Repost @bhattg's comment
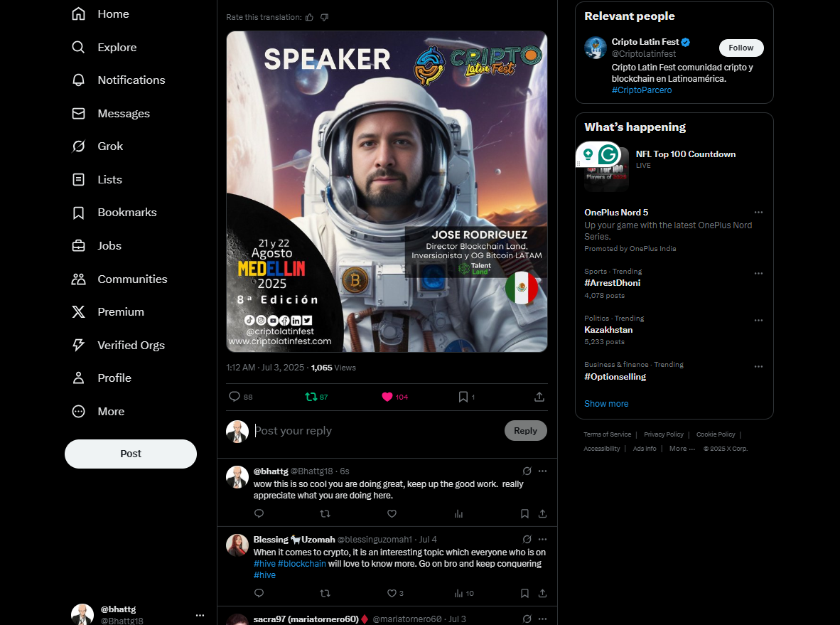This screenshot has height=625, width=840. point(325,513)
